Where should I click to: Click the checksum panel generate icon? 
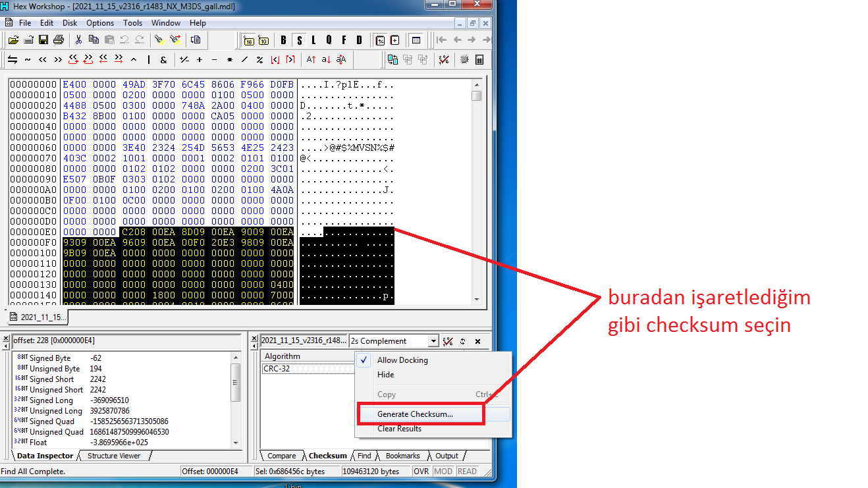(448, 341)
